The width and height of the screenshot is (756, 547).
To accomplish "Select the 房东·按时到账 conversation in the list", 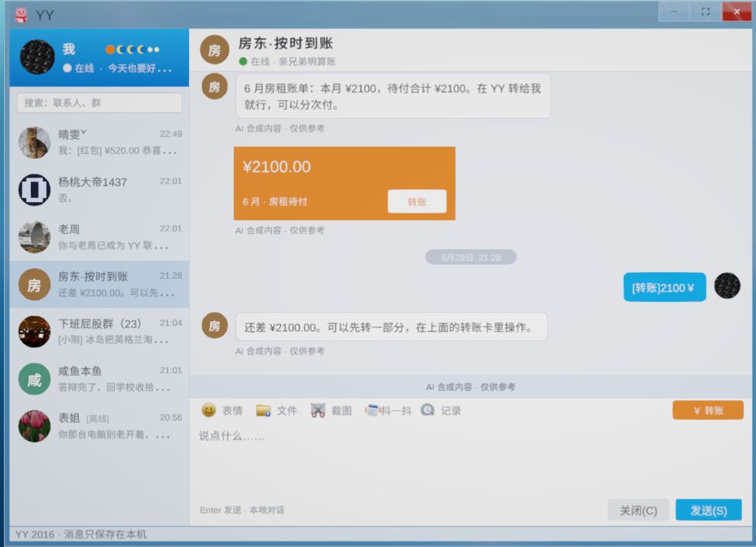I will (99, 285).
